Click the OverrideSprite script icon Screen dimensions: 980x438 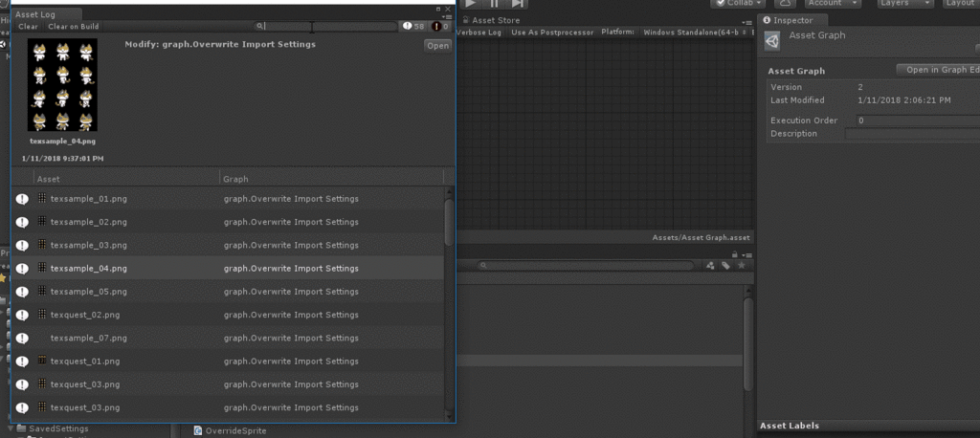click(x=198, y=430)
